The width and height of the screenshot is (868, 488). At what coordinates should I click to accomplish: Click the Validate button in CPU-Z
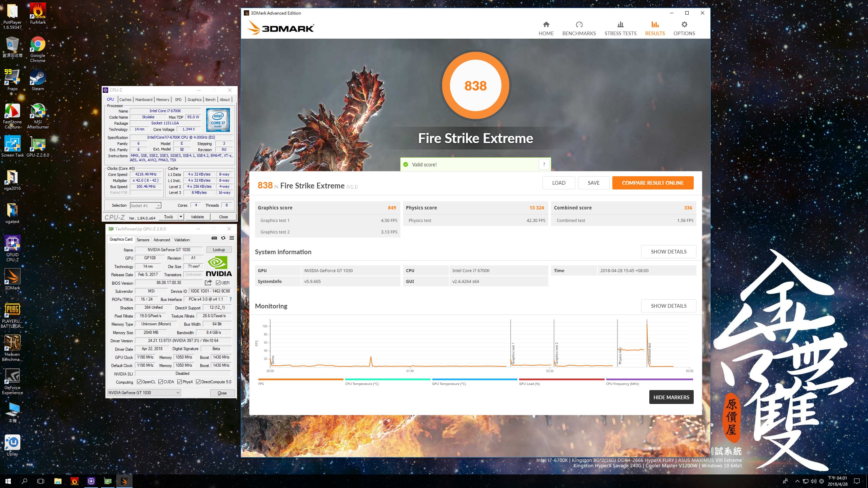click(197, 217)
